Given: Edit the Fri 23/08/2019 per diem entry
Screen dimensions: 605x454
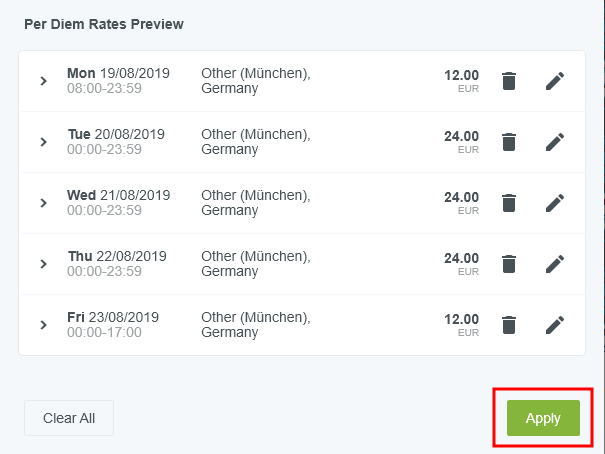Looking at the screenshot, I should [555, 325].
